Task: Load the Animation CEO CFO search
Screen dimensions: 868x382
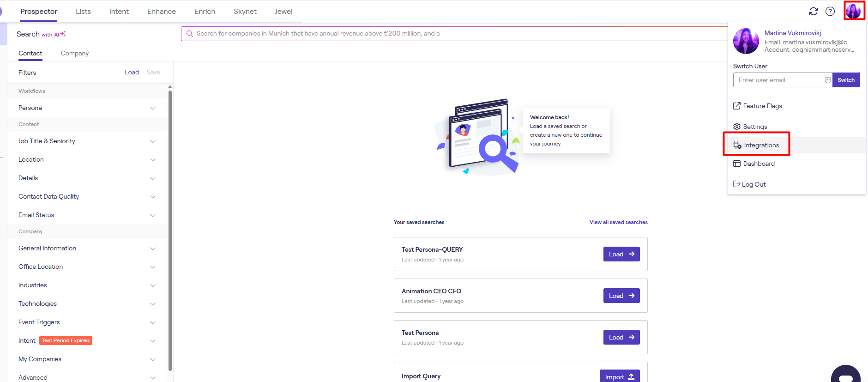Action: tap(621, 296)
